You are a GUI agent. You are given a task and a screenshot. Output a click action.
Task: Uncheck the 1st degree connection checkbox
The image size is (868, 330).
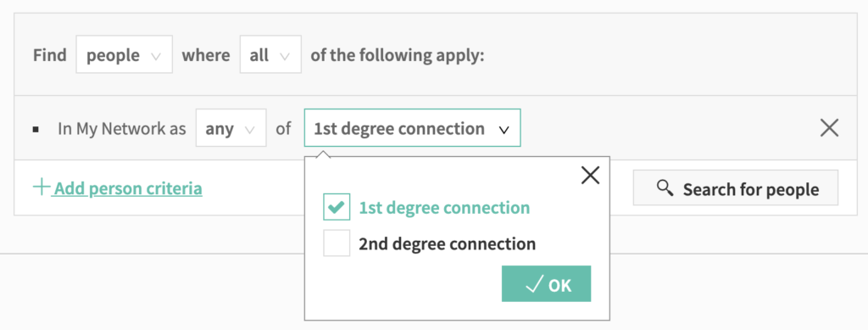click(337, 207)
